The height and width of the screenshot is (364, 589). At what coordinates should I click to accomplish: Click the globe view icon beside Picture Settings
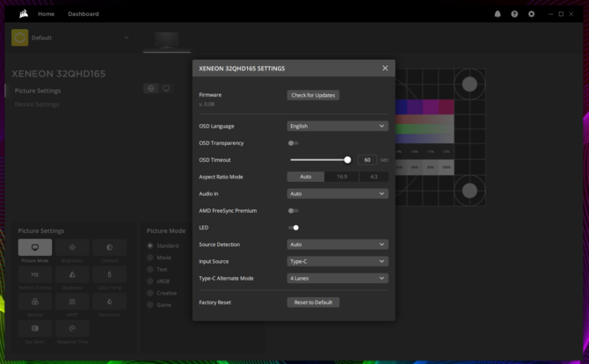pyautogui.click(x=151, y=88)
